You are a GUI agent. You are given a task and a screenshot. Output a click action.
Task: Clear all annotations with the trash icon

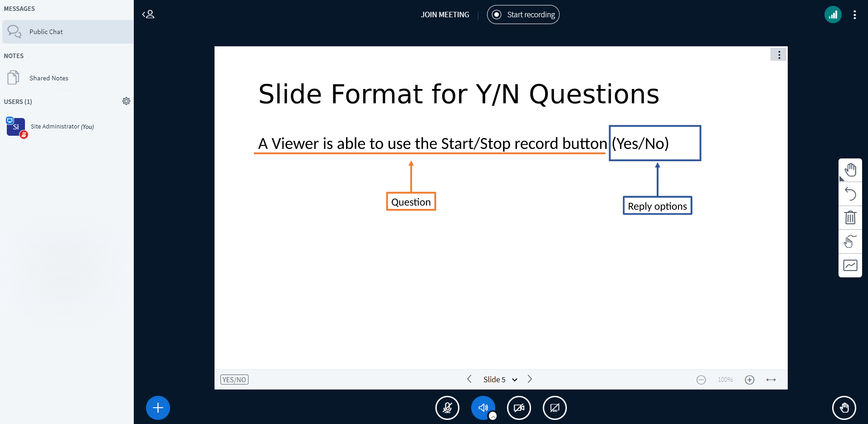850,218
